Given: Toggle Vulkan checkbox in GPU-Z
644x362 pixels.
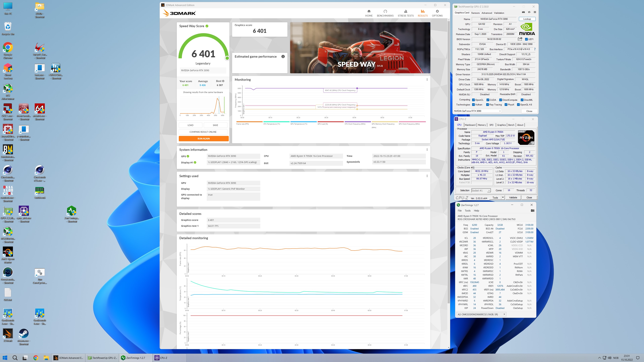Looking at the screenshot, I should [473, 105].
